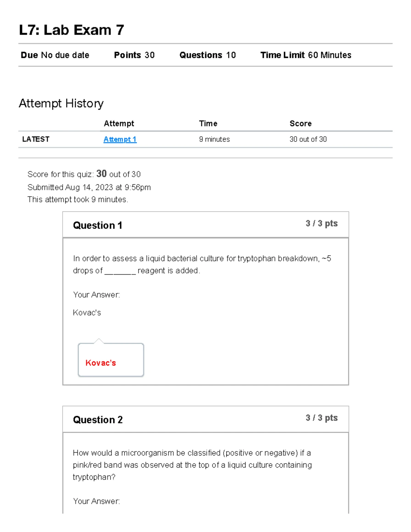Viewport: 411px width, 532px height.
Task: Click the Question 1 points score
Action: 321,224
